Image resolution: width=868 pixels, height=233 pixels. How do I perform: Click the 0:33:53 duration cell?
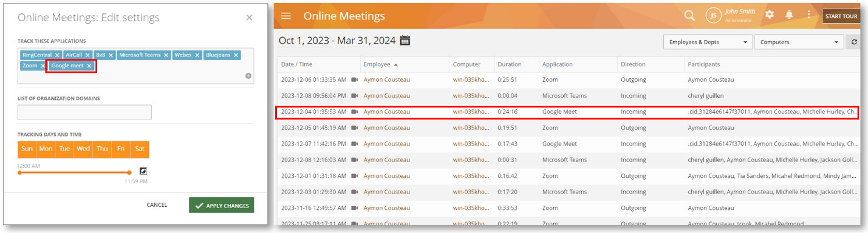coord(507,208)
